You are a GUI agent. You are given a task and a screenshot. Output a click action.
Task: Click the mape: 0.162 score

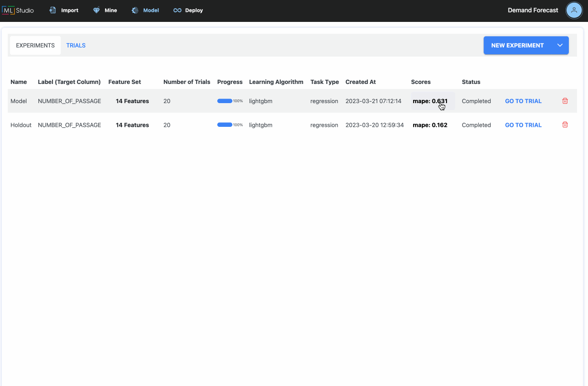[430, 125]
